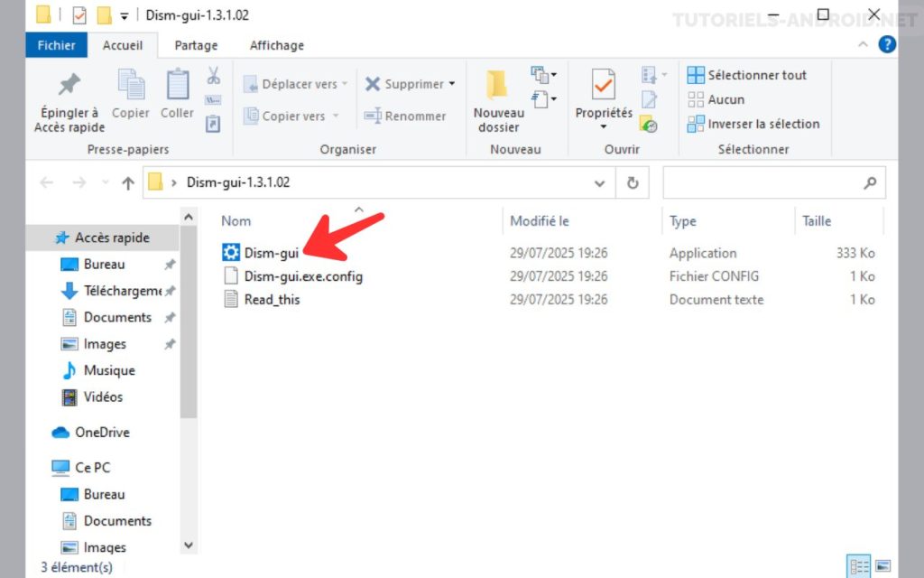The width and height of the screenshot is (924, 578).
Task: Click the scissors Couper icon
Action: pos(213,75)
